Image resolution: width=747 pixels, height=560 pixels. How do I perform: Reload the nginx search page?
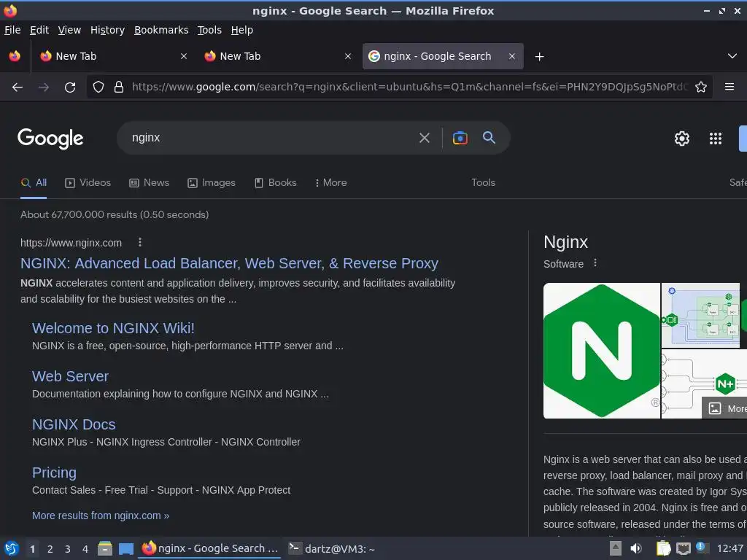point(70,87)
